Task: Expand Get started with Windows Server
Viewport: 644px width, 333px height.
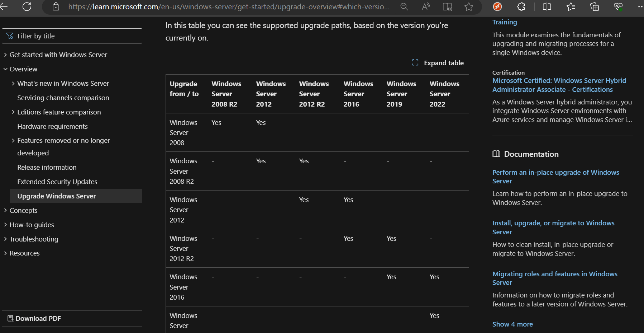Action: (x=5, y=55)
